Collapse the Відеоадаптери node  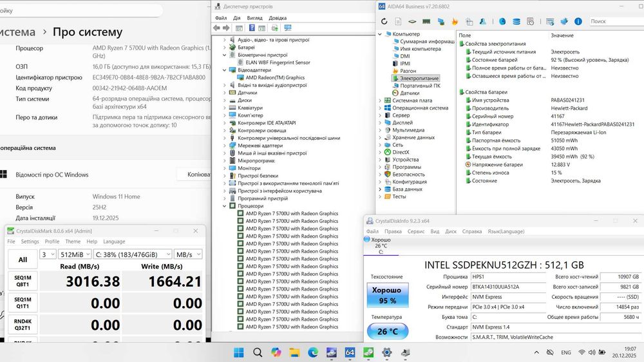click(225, 70)
